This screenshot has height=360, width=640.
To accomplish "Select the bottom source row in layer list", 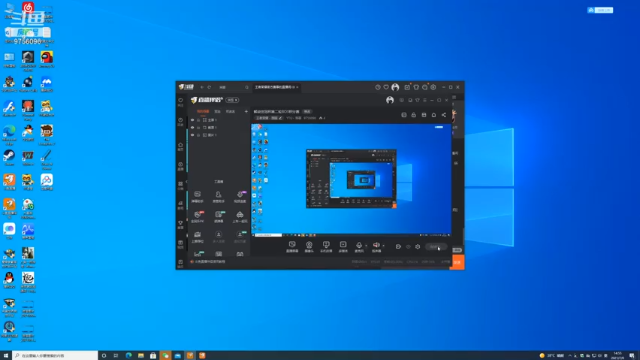I will point(218,135).
